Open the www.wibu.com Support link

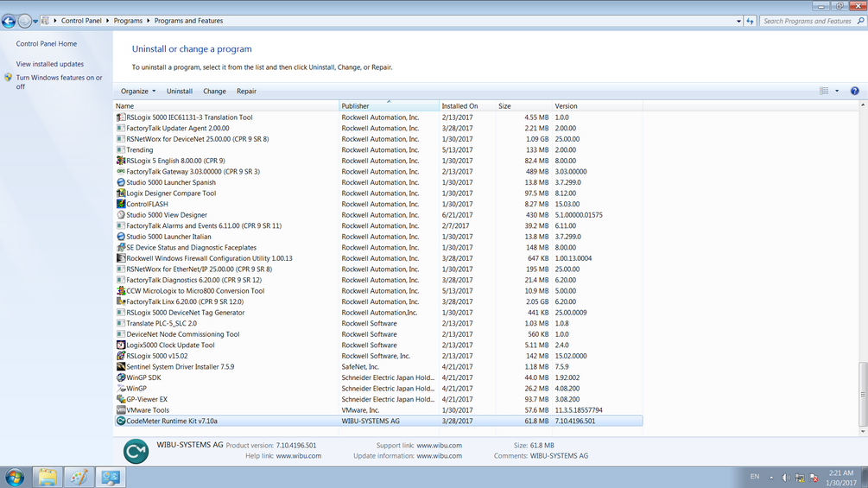click(439, 446)
